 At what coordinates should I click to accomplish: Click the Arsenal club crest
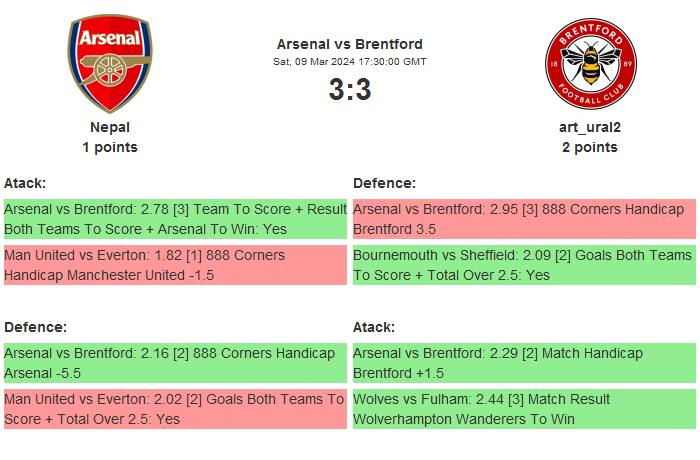110,63
